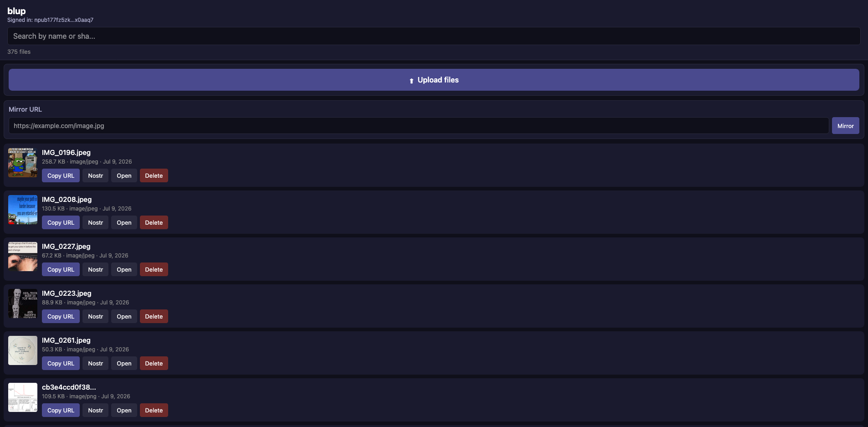Click the Mirror button

[x=845, y=126]
